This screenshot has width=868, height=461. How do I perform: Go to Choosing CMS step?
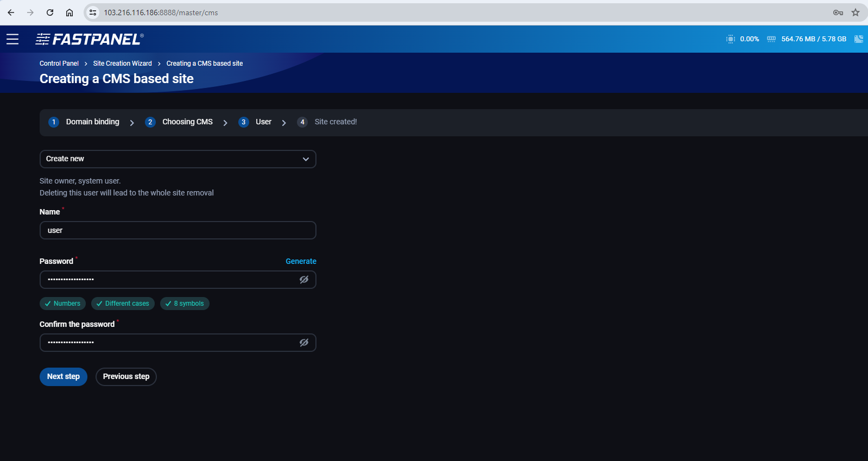click(187, 122)
